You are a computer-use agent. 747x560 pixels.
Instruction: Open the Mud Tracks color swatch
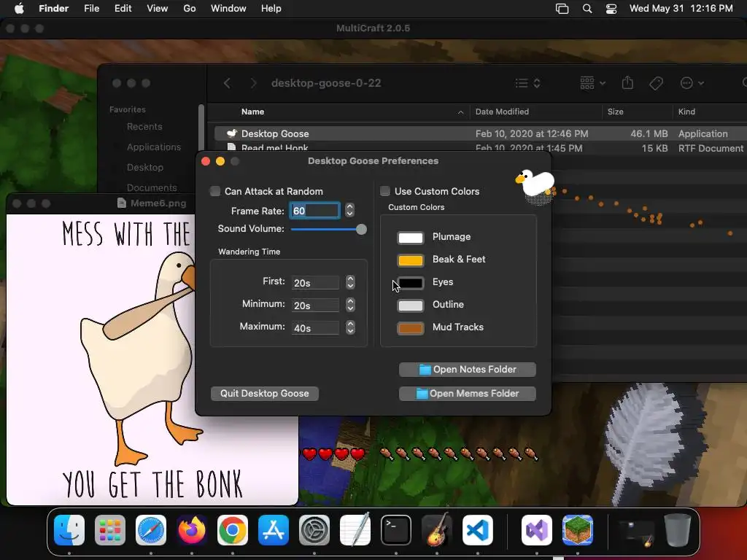coord(410,328)
